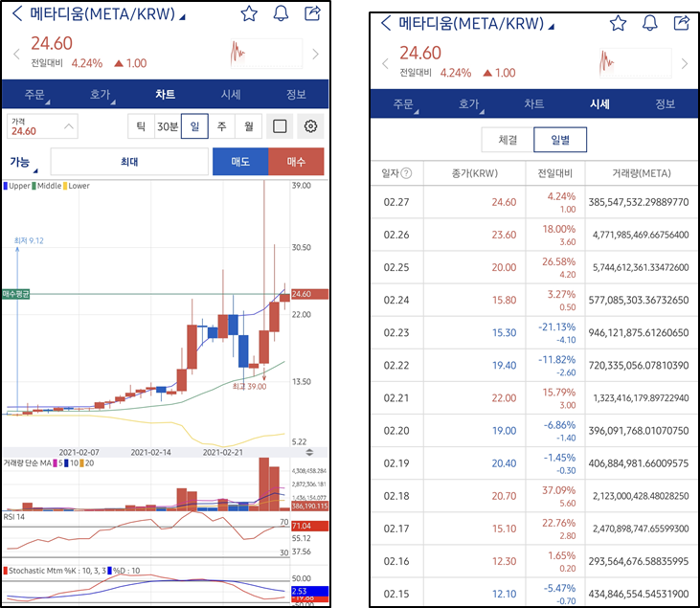The image size is (700, 608).
Task: Click 최대 max amount field
Action: coord(129,162)
